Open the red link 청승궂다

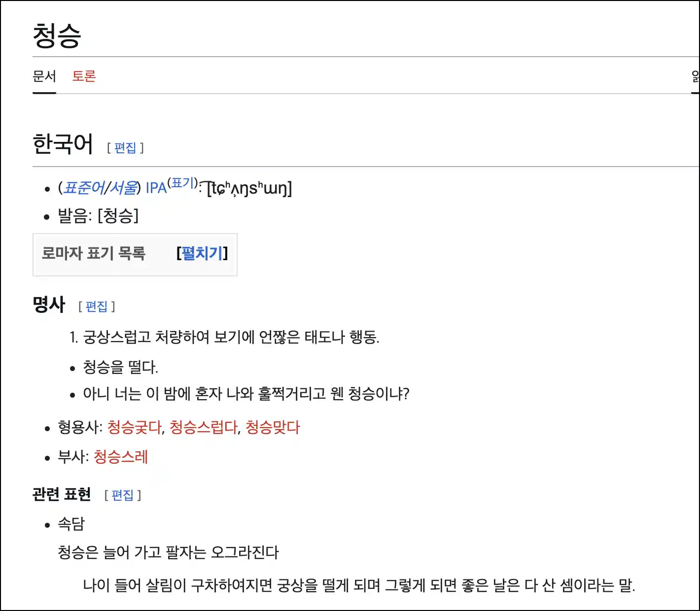click(135, 427)
